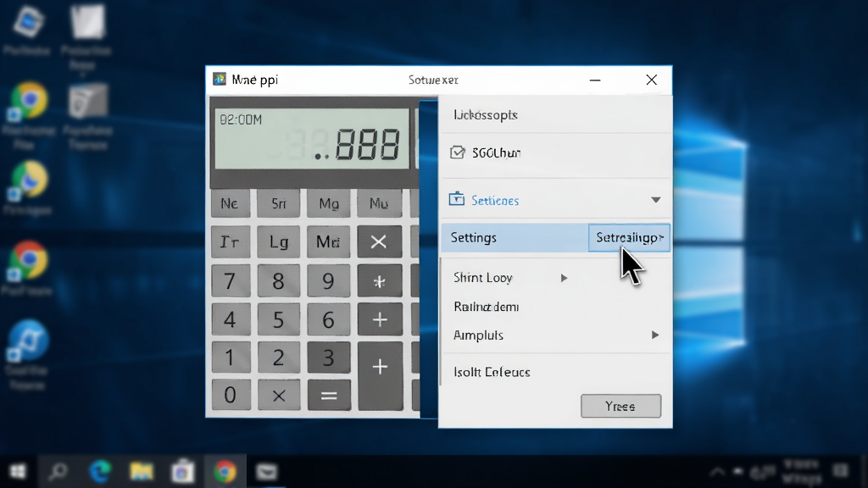Image resolution: width=868 pixels, height=488 pixels.
Task: Choose the Raiinɑ demi menu item
Action: [x=486, y=307]
